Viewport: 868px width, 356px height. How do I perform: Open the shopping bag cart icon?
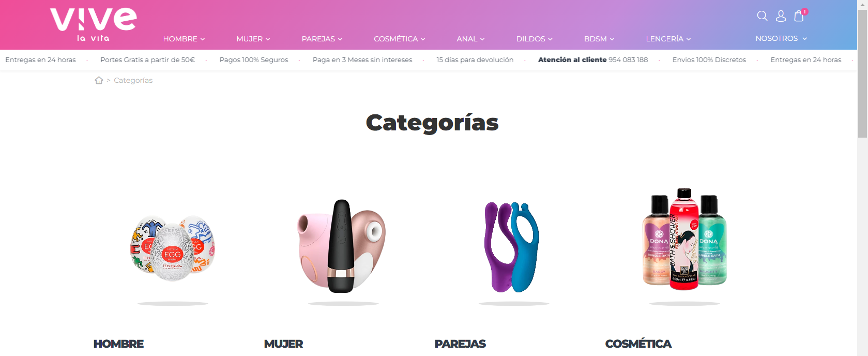point(799,16)
